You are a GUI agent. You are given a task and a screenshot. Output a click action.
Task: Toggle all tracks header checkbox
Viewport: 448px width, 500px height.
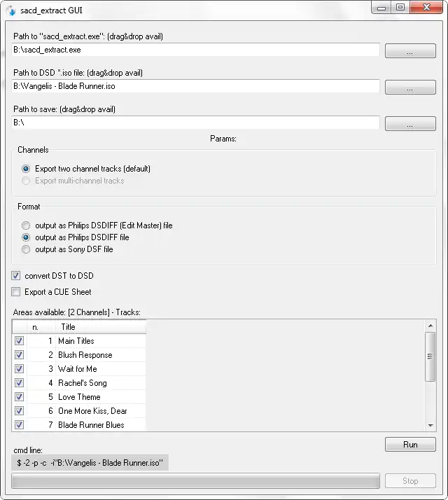click(x=19, y=327)
